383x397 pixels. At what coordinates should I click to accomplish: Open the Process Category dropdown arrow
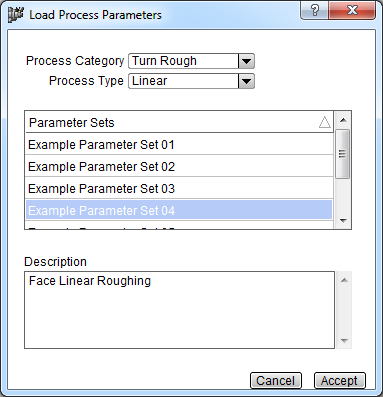[x=246, y=61]
